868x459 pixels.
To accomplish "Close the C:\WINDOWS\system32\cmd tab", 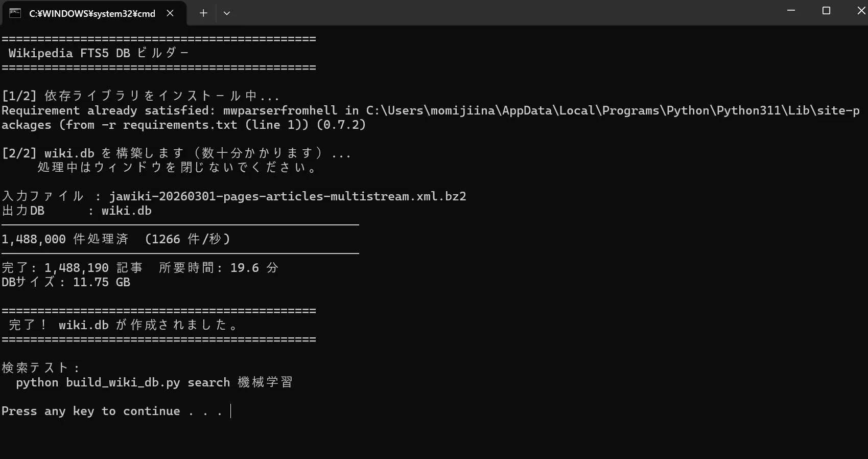I will click(170, 13).
